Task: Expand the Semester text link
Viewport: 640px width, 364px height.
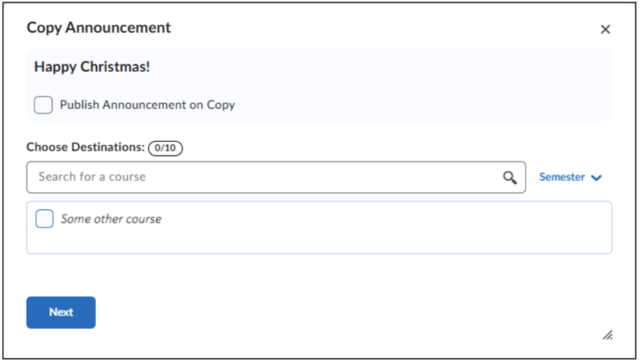Action: pyautogui.click(x=562, y=177)
